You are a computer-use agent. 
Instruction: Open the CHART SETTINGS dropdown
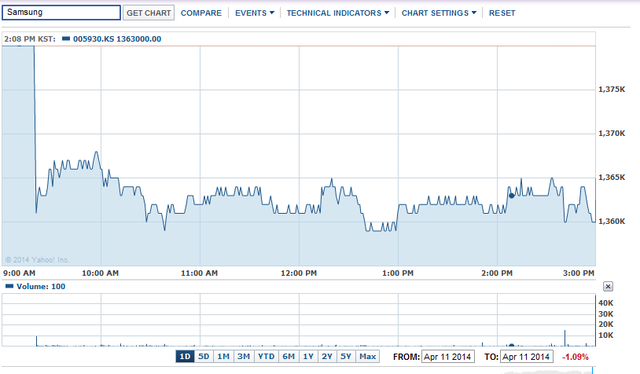[x=439, y=13]
